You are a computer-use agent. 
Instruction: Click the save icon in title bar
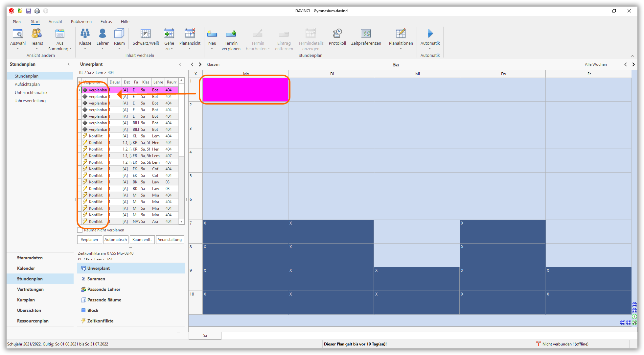click(x=29, y=11)
